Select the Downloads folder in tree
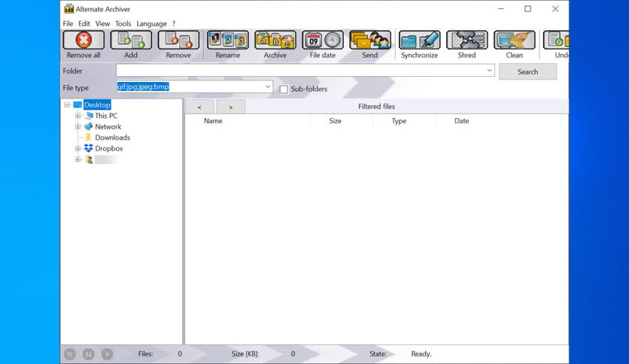The width and height of the screenshot is (629, 364). pos(112,138)
